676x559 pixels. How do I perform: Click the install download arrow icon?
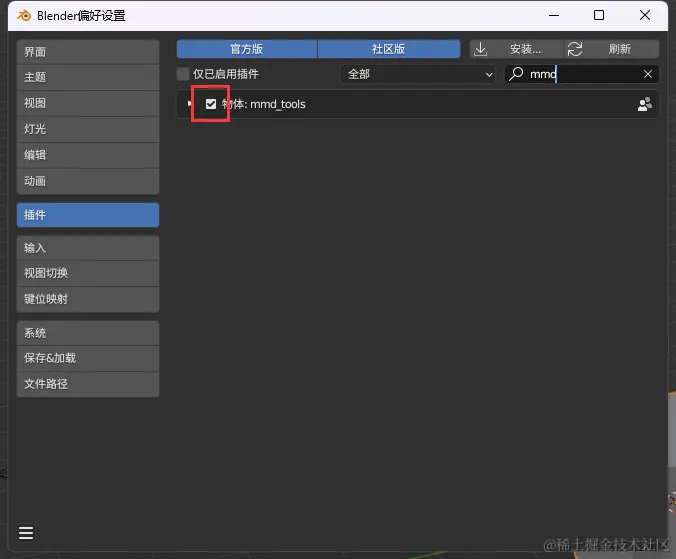click(x=480, y=49)
